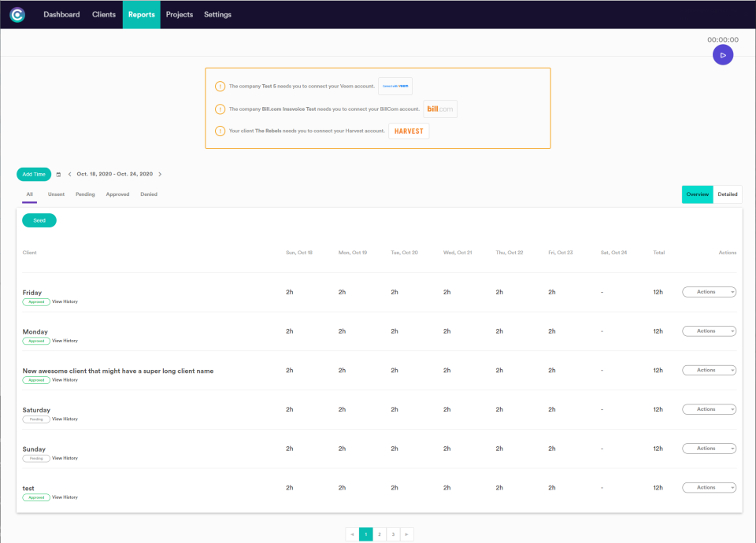The image size is (756, 543).
Task: Connect Harvest via the HARVEST logo button
Action: [408, 131]
